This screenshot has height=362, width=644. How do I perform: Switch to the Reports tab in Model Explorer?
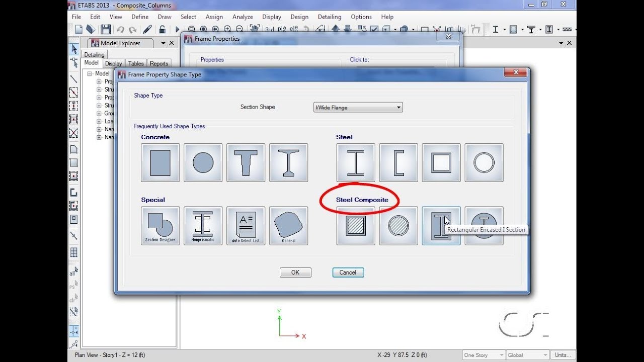(159, 64)
